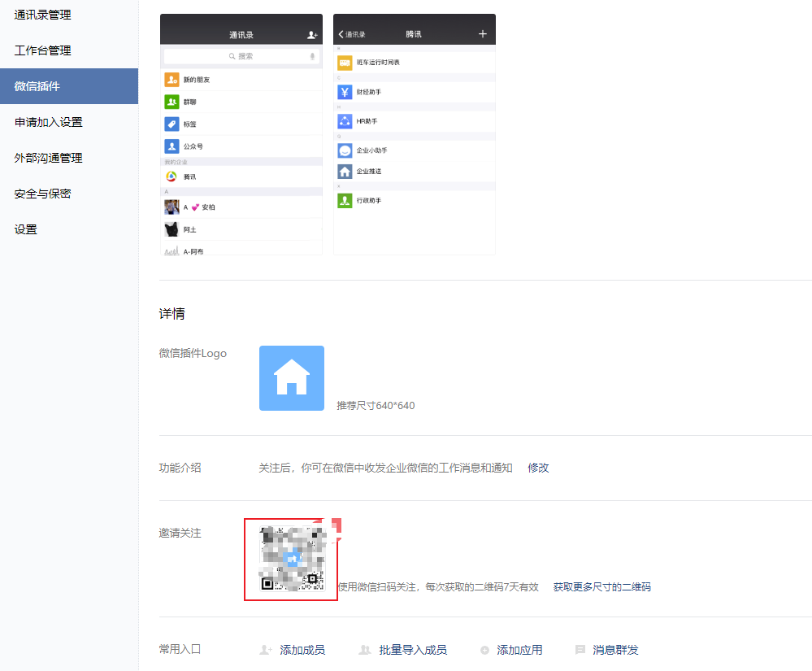Click the 群聊 green icon

(172, 102)
